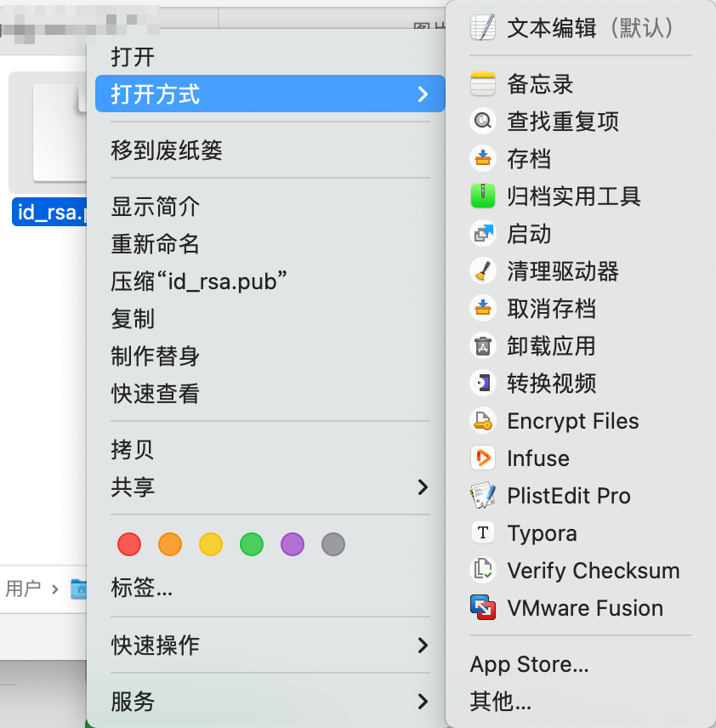Click the Typora app icon
Image resolution: width=716 pixels, height=728 pixels.
483,533
